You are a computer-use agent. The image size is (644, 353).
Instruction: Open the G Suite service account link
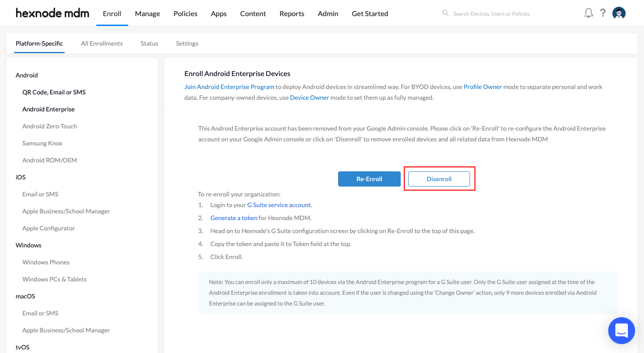click(x=279, y=205)
